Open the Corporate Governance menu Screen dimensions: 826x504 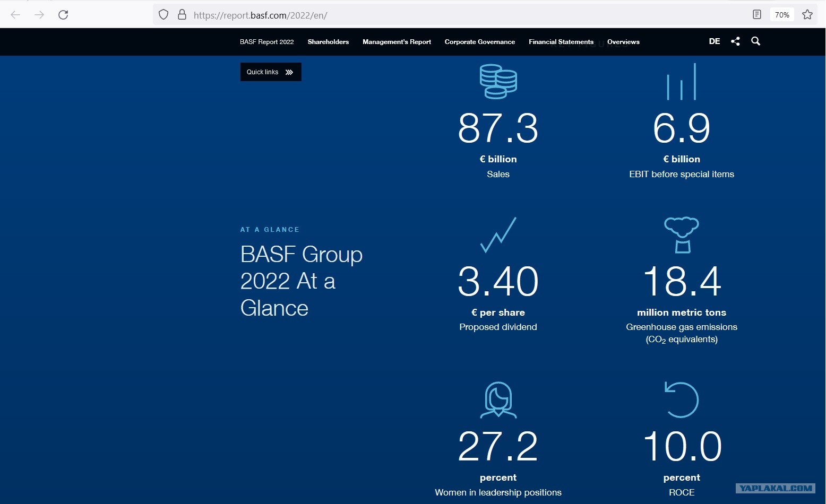point(480,42)
